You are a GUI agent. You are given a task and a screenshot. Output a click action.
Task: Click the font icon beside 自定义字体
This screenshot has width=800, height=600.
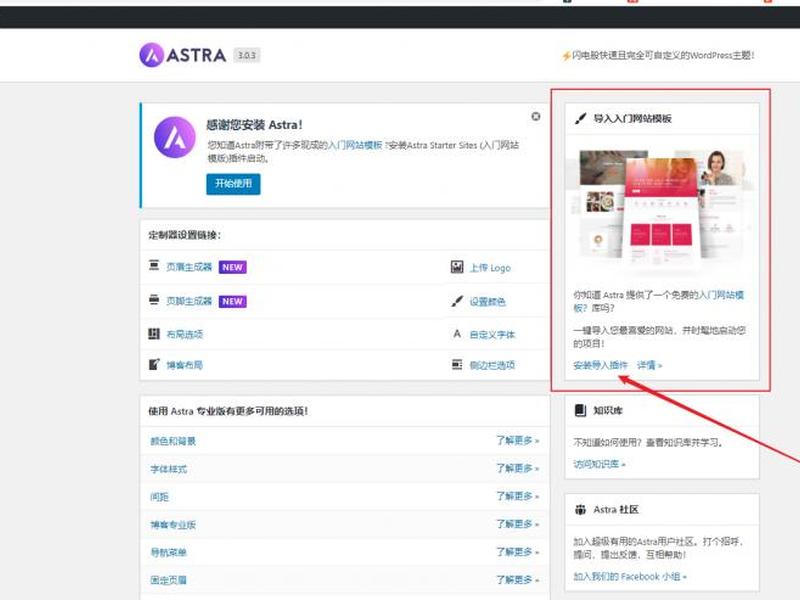457,334
